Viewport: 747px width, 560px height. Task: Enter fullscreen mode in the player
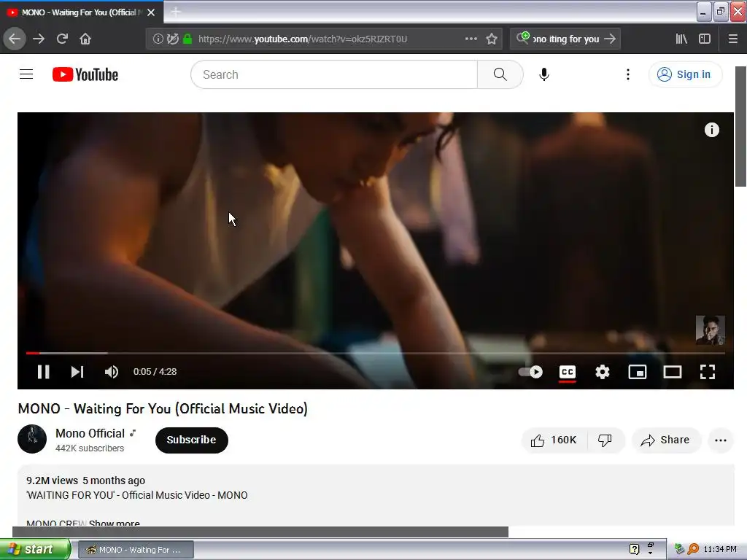(708, 372)
